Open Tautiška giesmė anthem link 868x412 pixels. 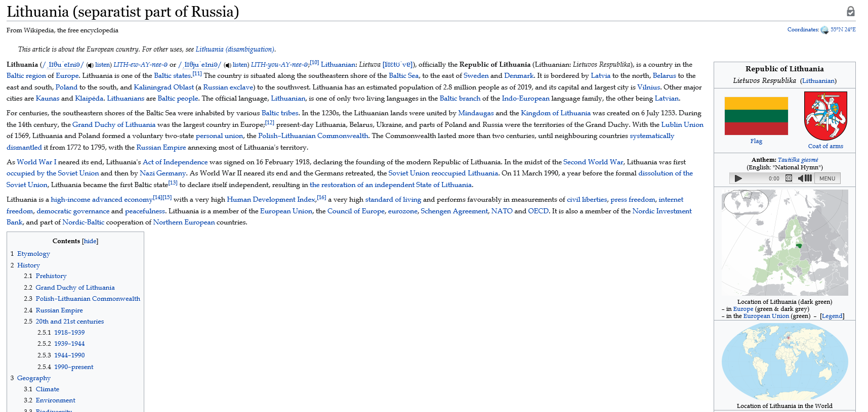[x=798, y=160]
